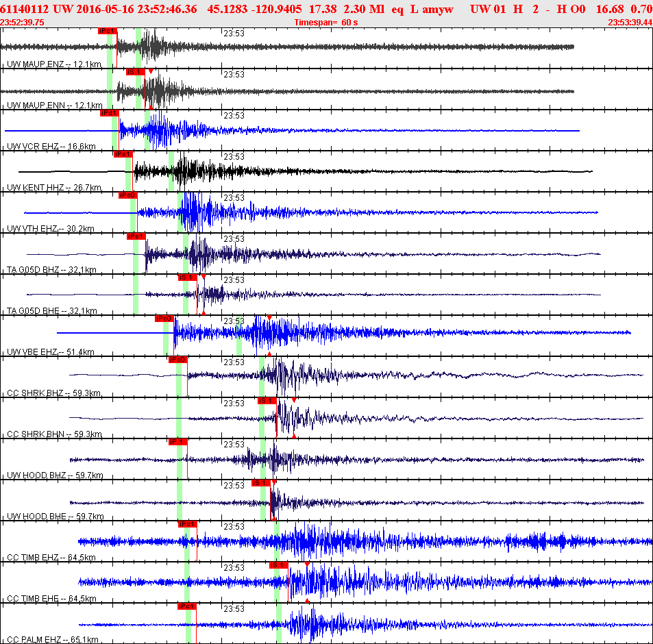Screen dimensions: 653x644
Task: Select the iPc0 pick flag on VTH EHZ trace
Action: pos(128,195)
